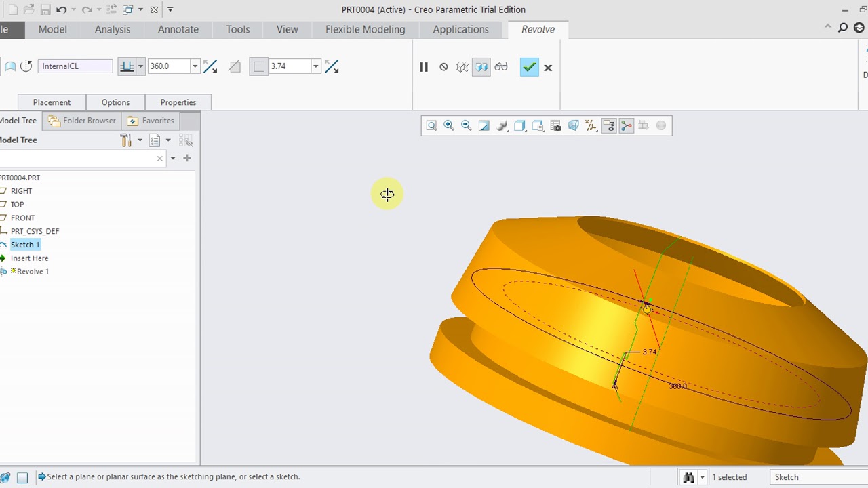This screenshot has width=868, height=488.
Task: Open the Analysis ribbon tab
Action: [113, 29]
